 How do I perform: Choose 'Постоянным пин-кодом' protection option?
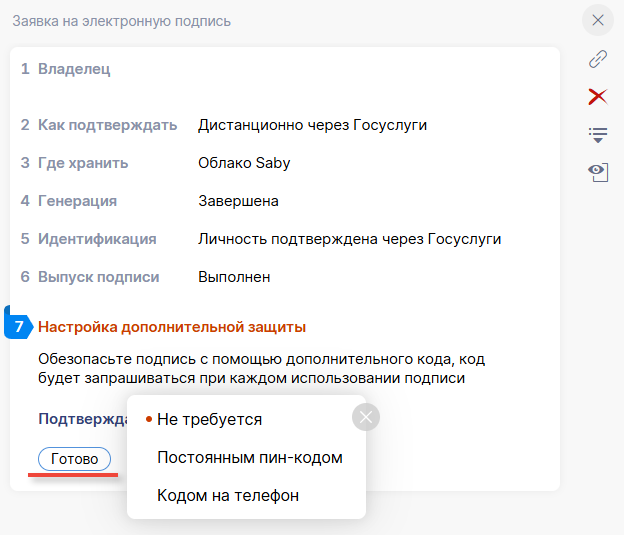point(249,458)
